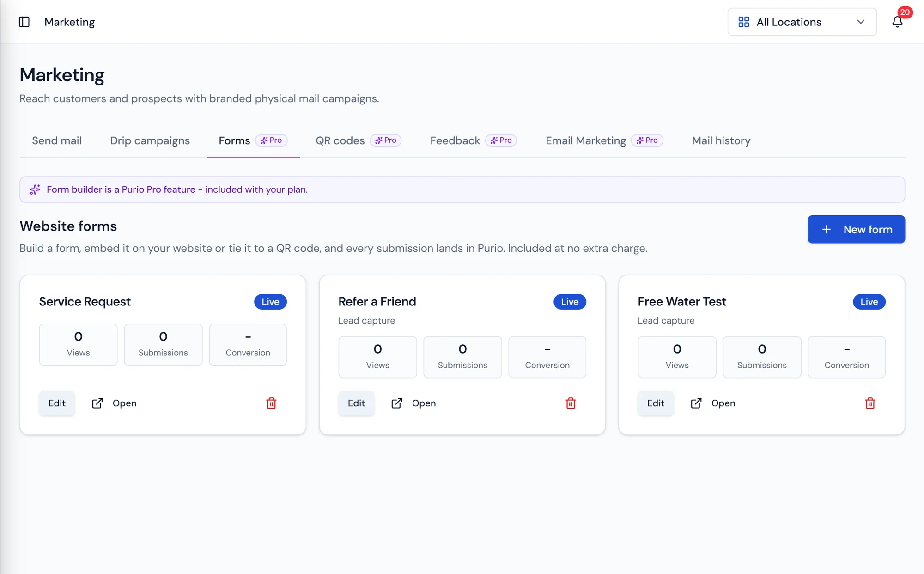Click the Form builder Pro feature banner text
Viewport: 924px width, 574px height.
177,189
